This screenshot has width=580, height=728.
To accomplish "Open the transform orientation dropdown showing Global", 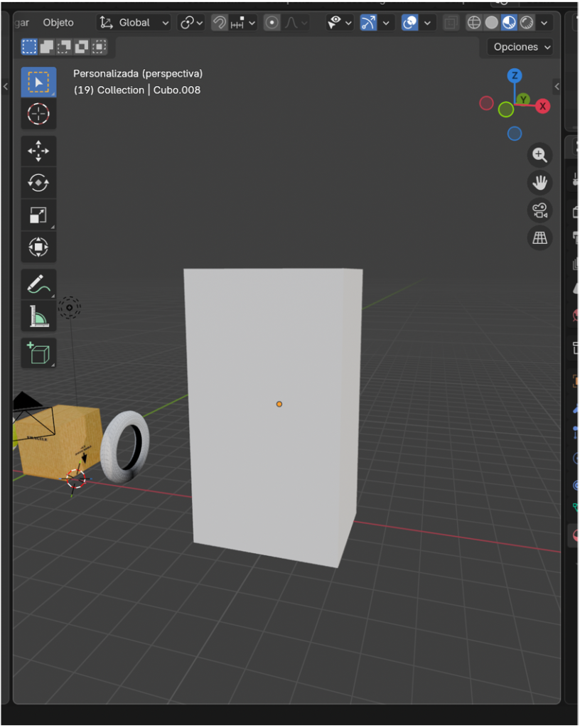I will (x=134, y=22).
